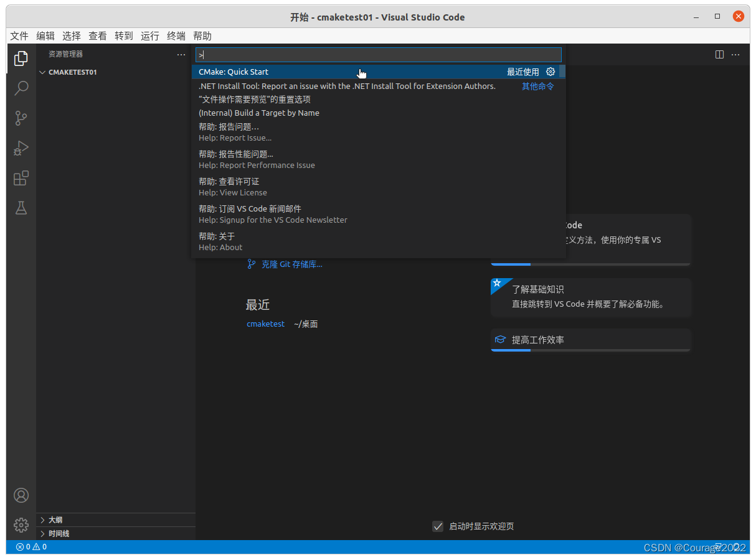The width and height of the screenshot is (756, 560).
Task: Open recent folder cmaketest
Action: (x=265, y=324)
